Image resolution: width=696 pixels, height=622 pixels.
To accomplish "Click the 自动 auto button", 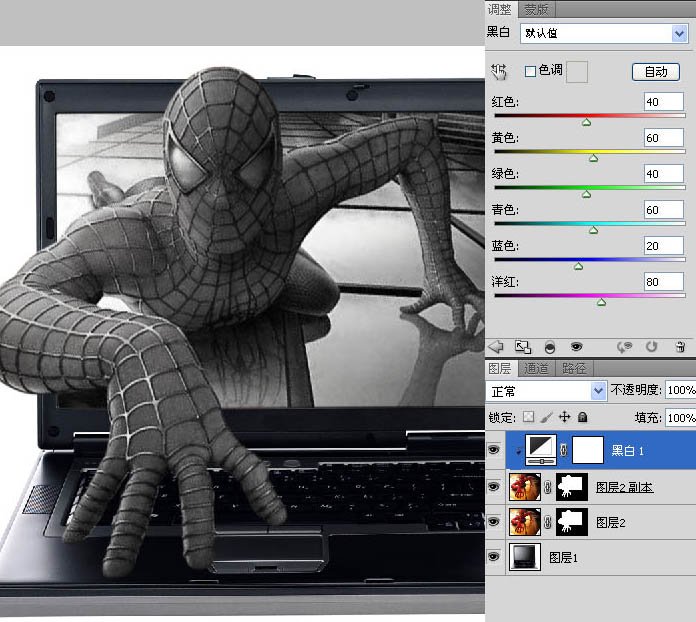I will pyautogui.click(x=656, y=72).
